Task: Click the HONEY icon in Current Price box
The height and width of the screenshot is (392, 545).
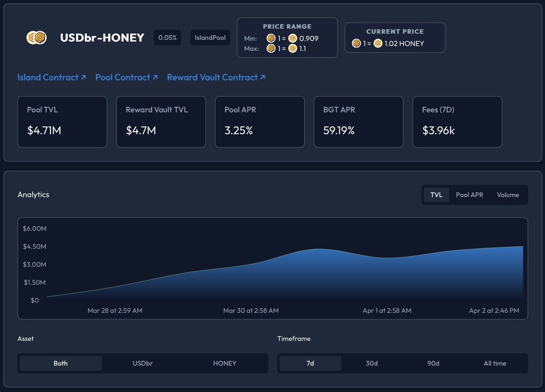Action: point(378,44)
